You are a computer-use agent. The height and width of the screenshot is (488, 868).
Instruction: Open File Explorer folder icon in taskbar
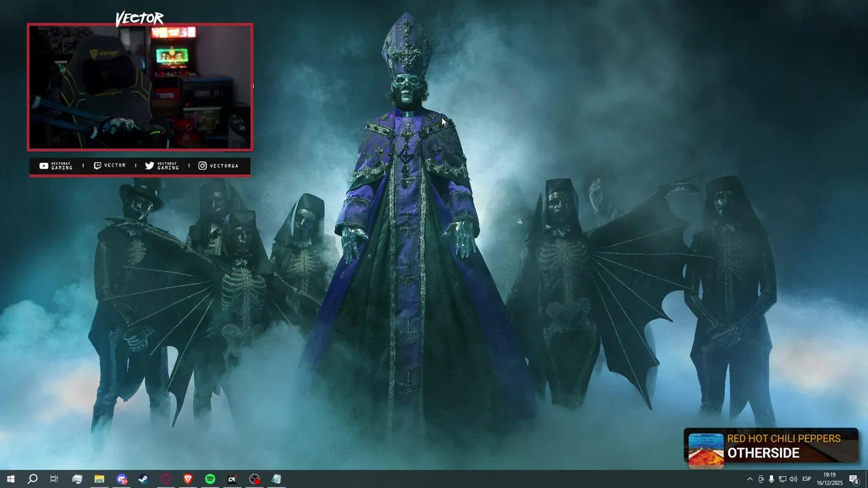(99, 479)
